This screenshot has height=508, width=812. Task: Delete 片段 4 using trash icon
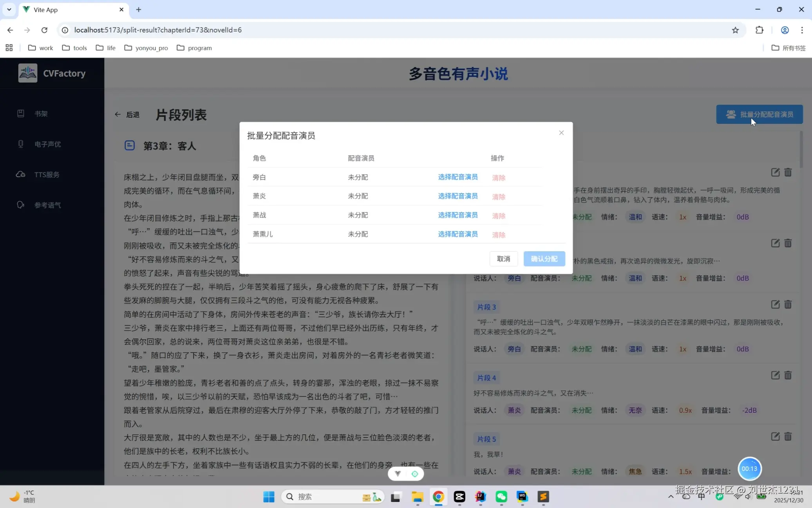[788, 376]
